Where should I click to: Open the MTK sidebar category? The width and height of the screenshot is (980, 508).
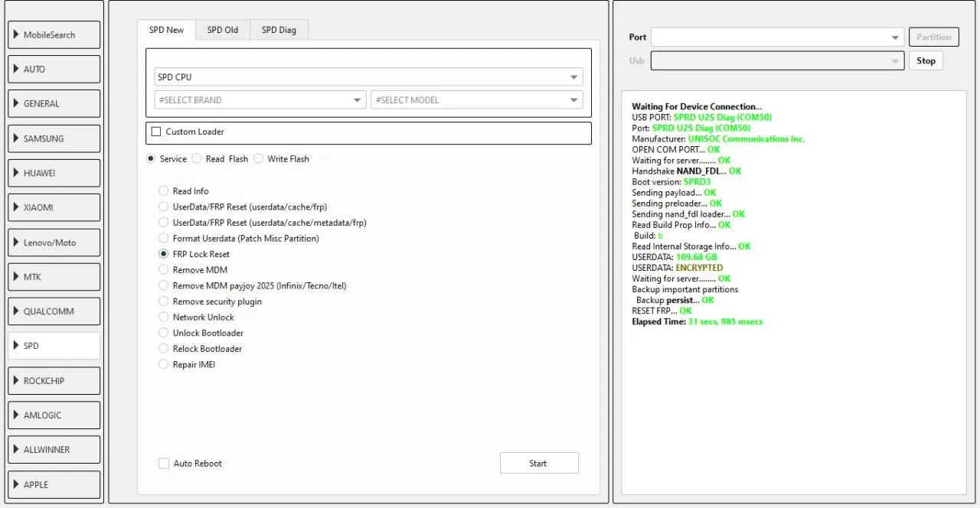tap(54, 277)
